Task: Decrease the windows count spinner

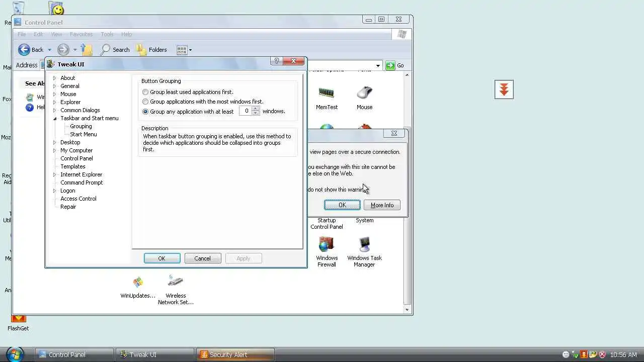Action: (256, 113)
